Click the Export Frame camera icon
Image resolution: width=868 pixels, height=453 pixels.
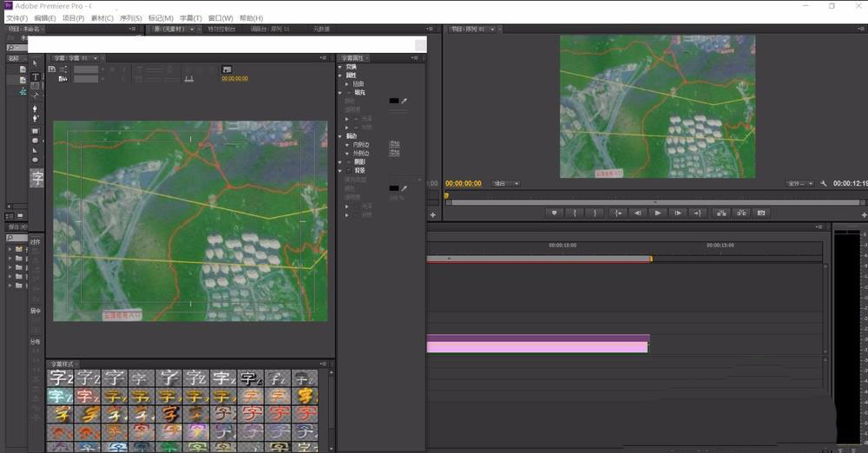pyautogui.click(x=761, y=213)
